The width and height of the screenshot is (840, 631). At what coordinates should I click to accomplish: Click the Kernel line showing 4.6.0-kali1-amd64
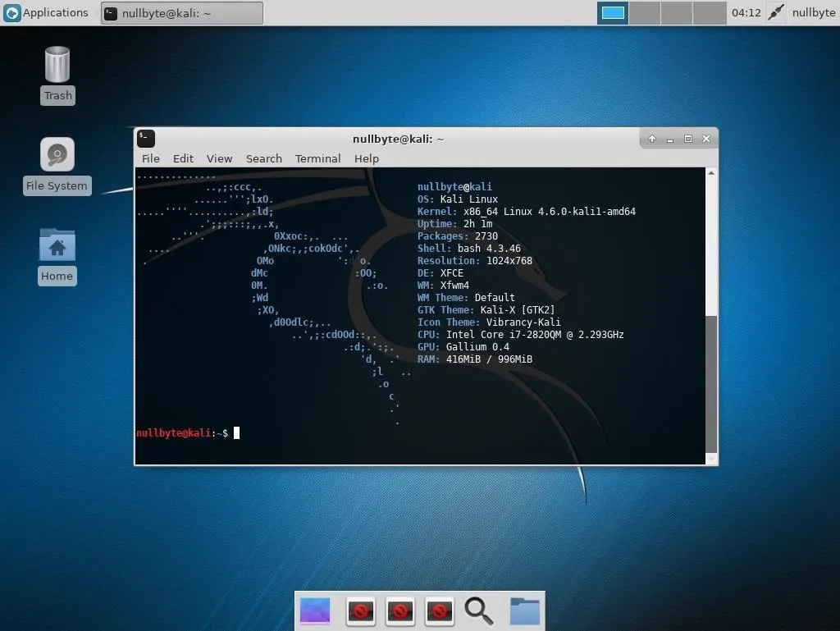coord(526,212)
